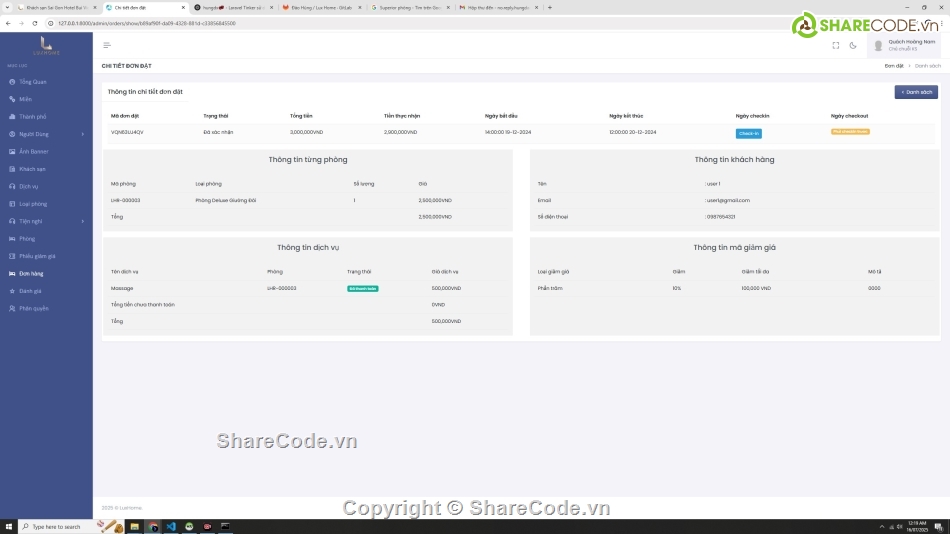Image resolution: width=950 pixels, height=534 pixels.
Task: Click the customer email user1@gmail.com
Action: (x=728, y=200)
